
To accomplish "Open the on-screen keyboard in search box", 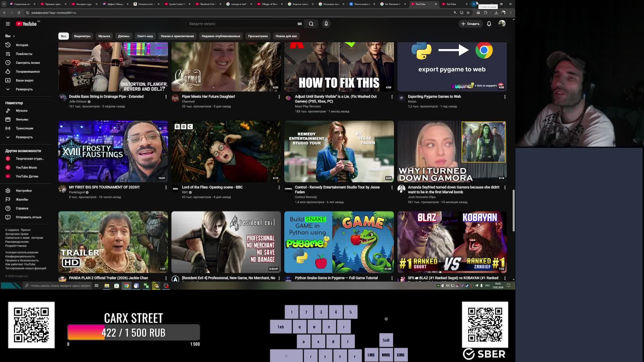I will click(300, 24).
